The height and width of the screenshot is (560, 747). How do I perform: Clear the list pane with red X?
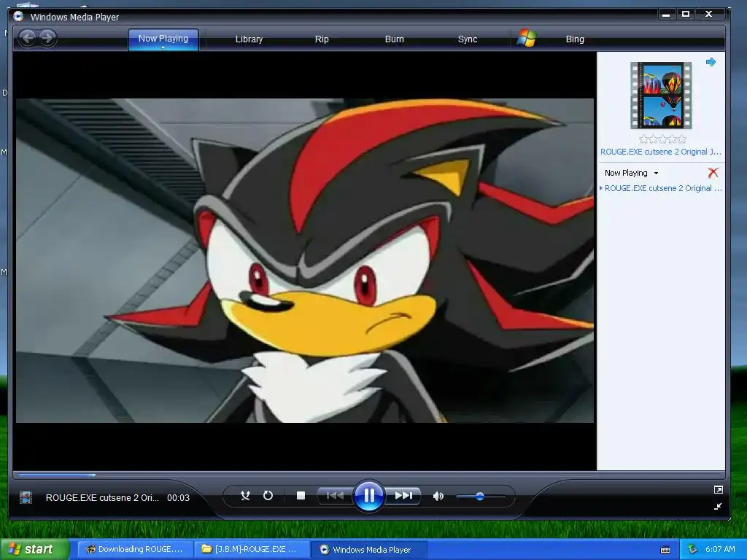(x=713, y=172)
